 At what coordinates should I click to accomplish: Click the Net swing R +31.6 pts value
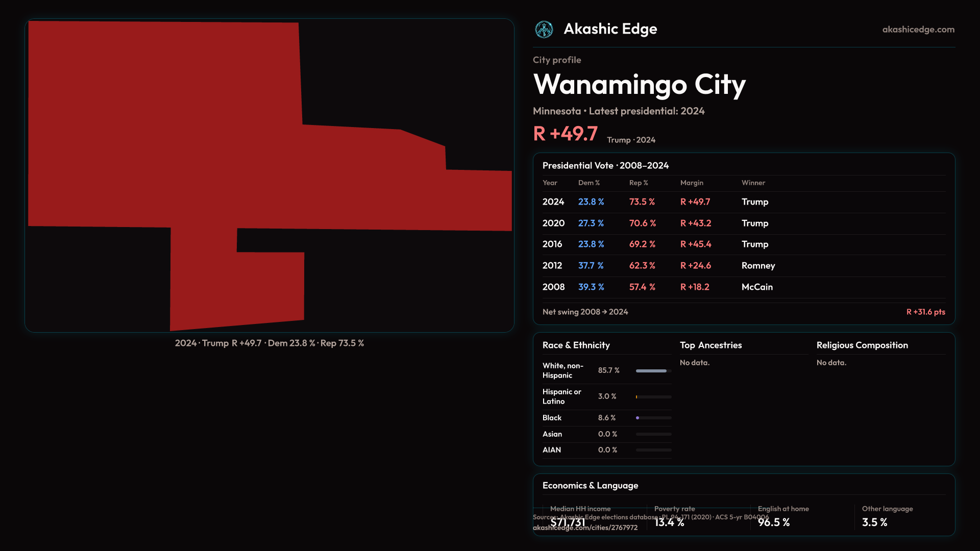[x=925, y=312]
